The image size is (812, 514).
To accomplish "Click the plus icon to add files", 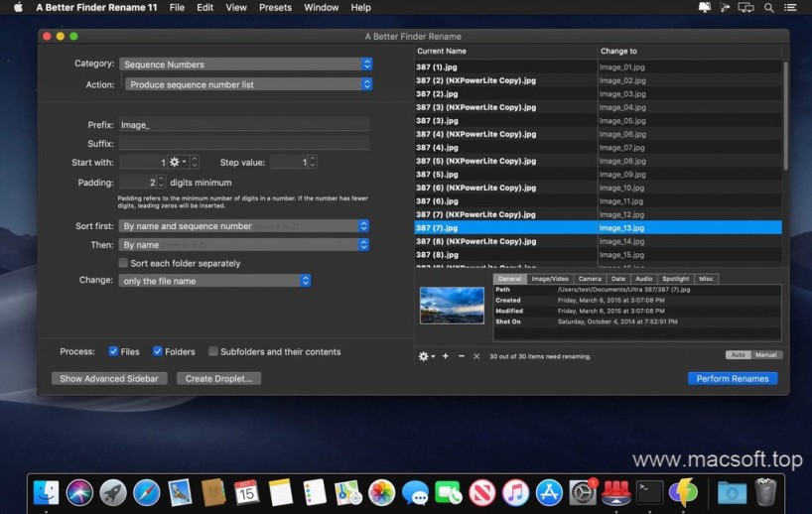I will (x=446, y=355).
